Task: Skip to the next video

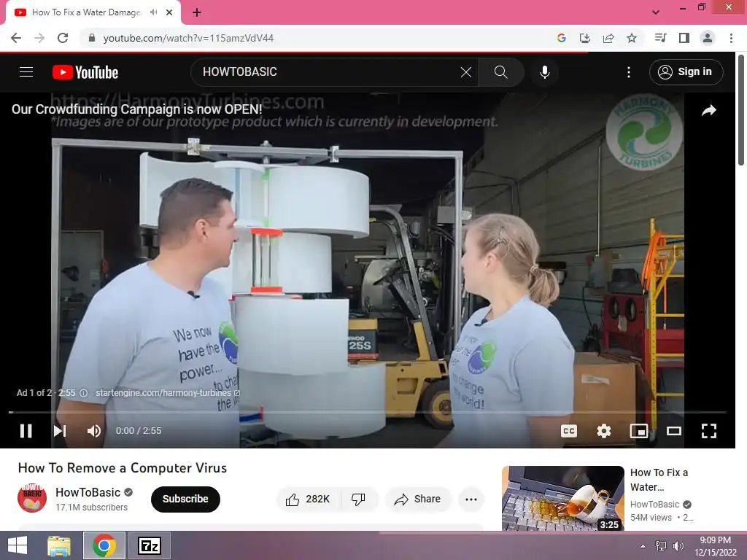Action: [60, 430]
